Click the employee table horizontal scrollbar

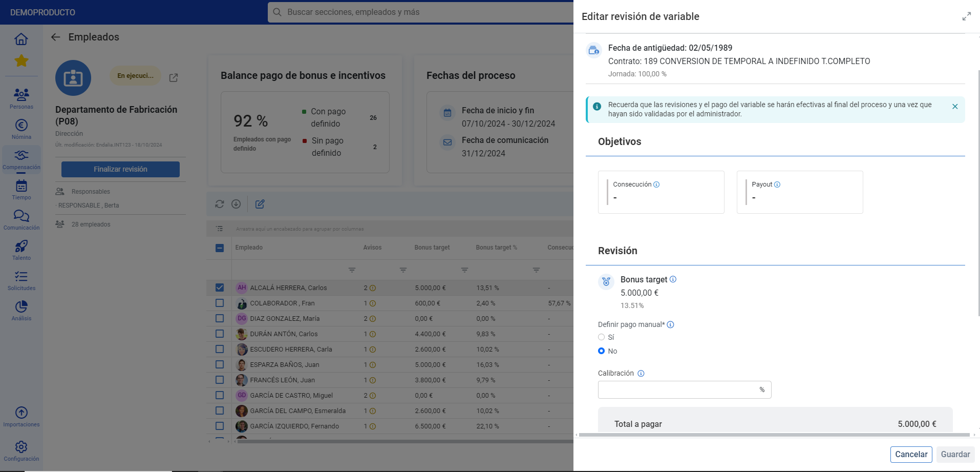tap(404, 441)
